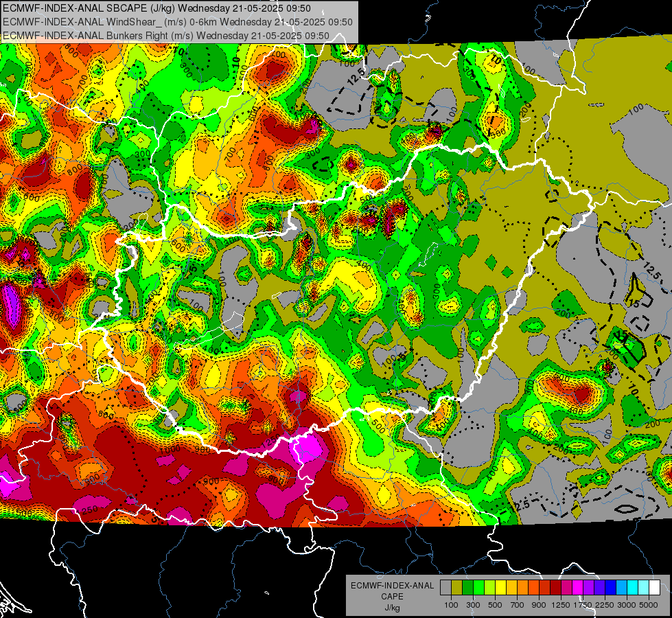Choose the pure blue 2250 legend swatch
The width and height of the screenshot is (672, 618).
coord(611,588)
